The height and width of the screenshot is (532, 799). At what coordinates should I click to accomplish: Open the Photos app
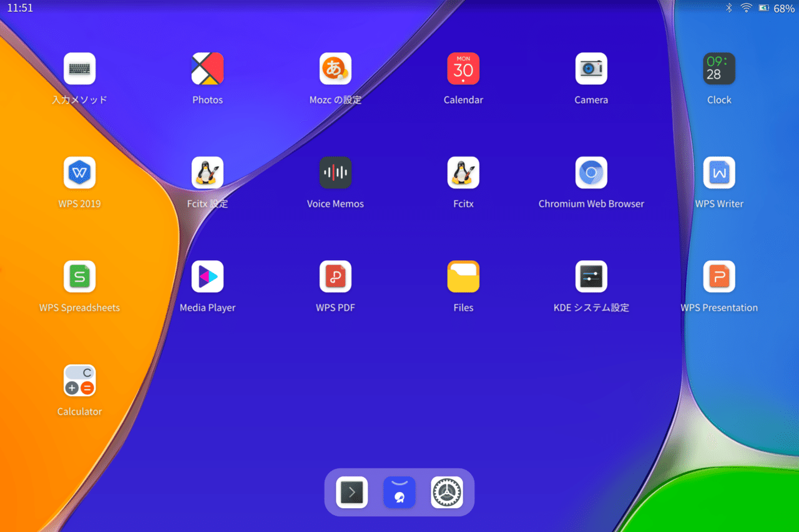coord(207,69)
